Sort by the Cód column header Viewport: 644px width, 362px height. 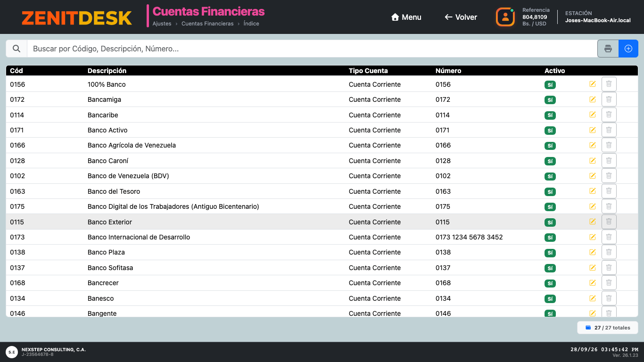(x=17, y=71)
